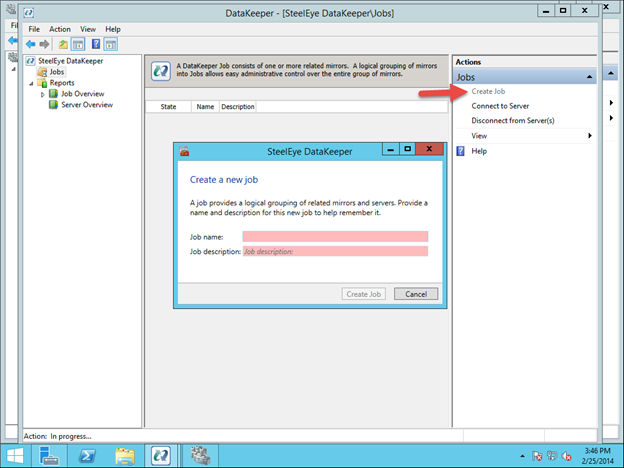
Task: Click Connect to Server action link
Action: tap(500, 106)
